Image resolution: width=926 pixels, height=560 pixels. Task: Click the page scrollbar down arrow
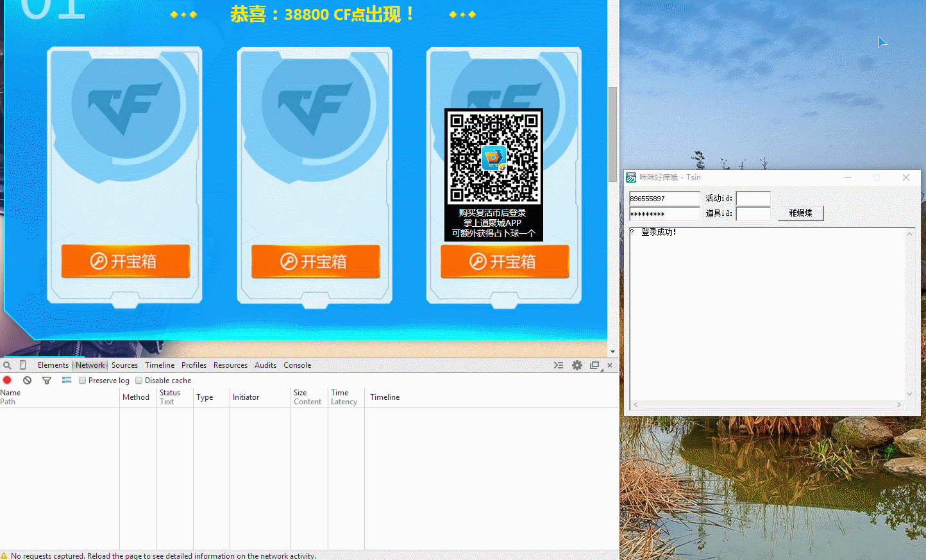pos(612,352)
